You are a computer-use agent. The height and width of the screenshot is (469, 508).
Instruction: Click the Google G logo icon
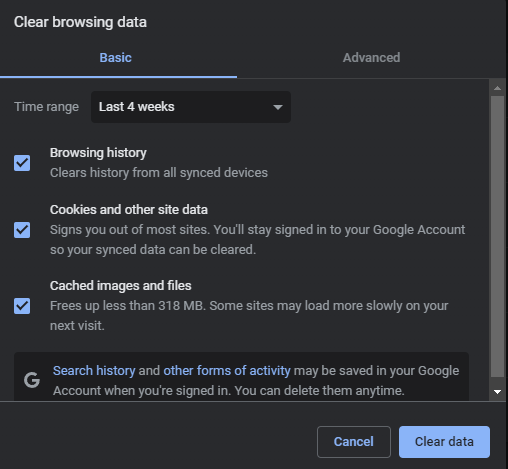click(x=32, y=380)
